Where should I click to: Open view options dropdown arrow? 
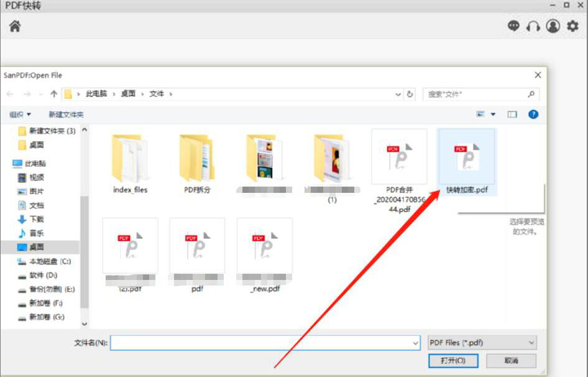493,114
